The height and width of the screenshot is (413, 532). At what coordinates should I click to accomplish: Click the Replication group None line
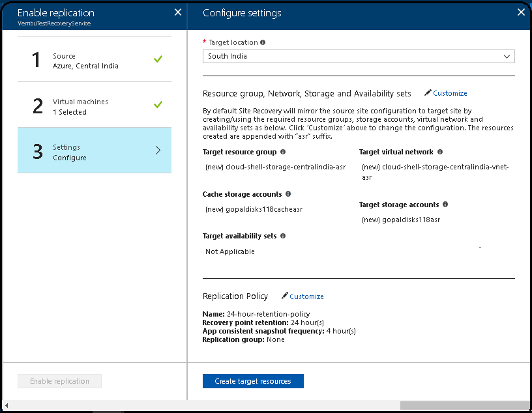click(x=244, y=339)
